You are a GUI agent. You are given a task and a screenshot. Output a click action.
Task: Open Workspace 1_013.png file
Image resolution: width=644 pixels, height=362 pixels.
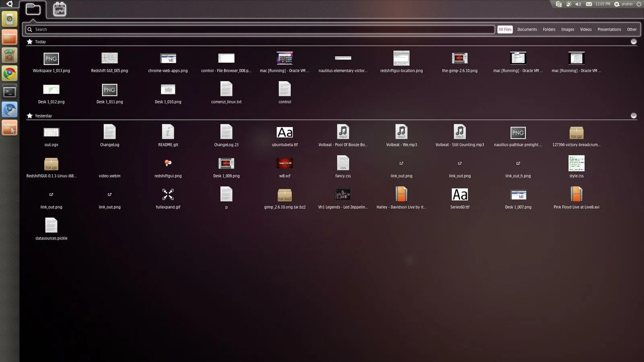coord(51,62)
